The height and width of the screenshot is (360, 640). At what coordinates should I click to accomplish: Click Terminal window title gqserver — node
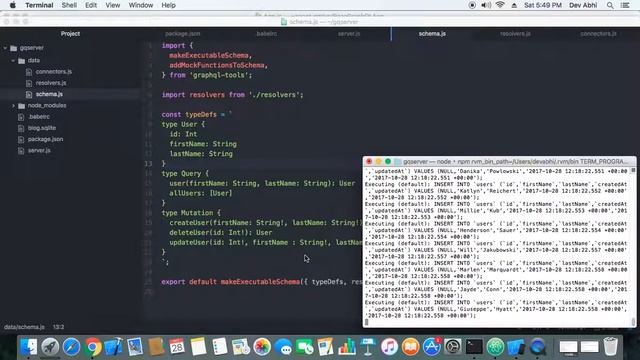[x=516, y=162]
